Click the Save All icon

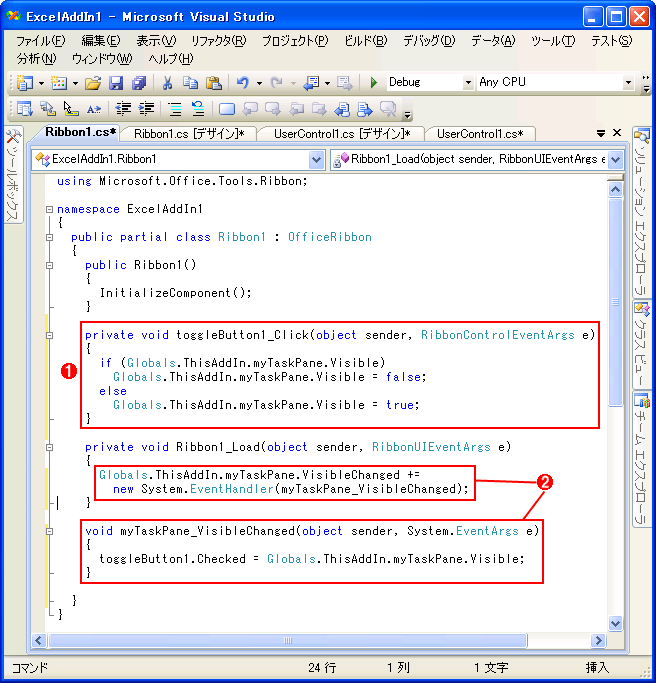pos(139,82)
